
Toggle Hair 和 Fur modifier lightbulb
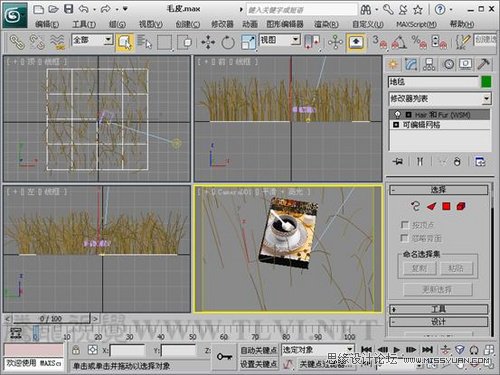[397, 114]
